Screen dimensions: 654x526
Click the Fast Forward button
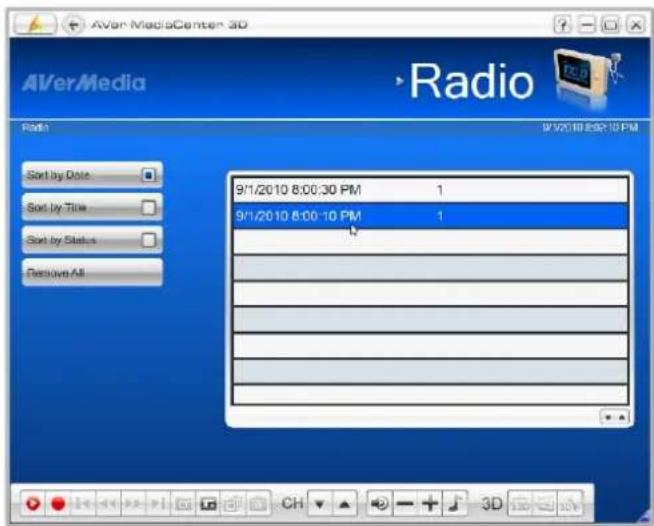133,504
